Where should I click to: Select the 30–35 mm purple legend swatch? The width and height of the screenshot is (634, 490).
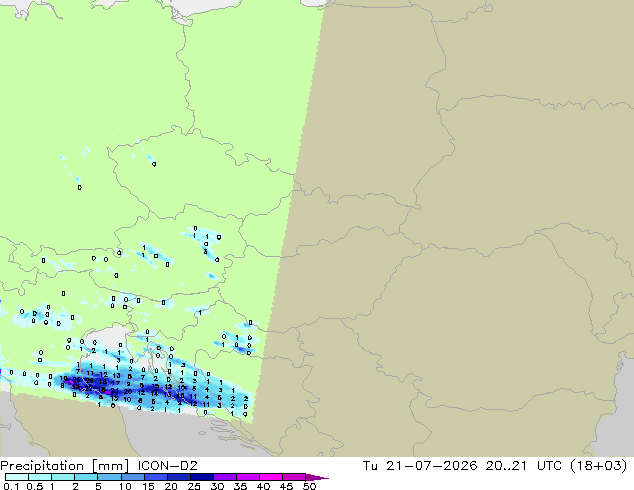225,477
